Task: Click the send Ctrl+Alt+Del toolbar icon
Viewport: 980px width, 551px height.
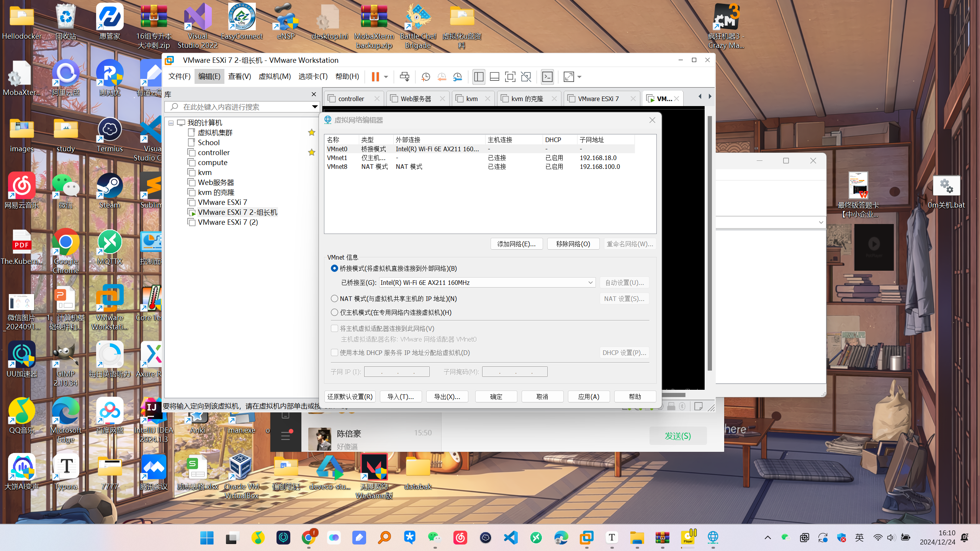Action: coord(404,77)
